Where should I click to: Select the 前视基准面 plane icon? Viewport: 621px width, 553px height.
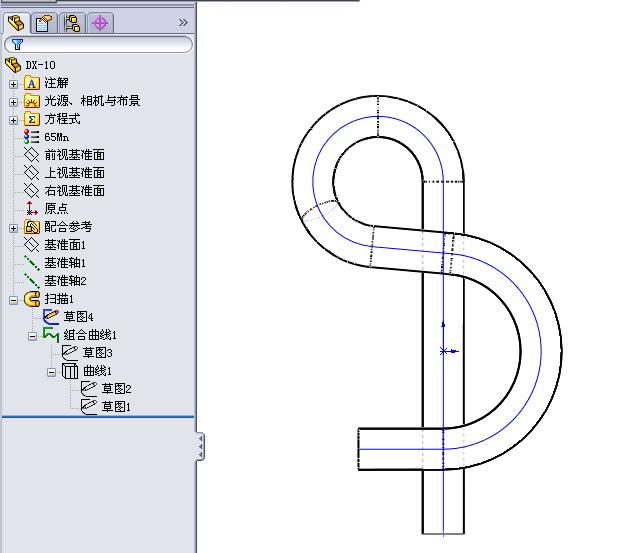point(32,155)
